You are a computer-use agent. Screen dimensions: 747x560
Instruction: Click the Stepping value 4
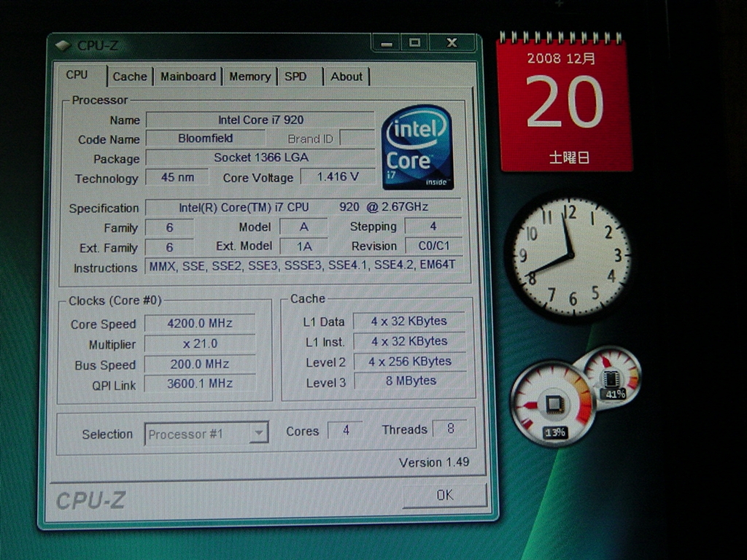pos(433,226)
